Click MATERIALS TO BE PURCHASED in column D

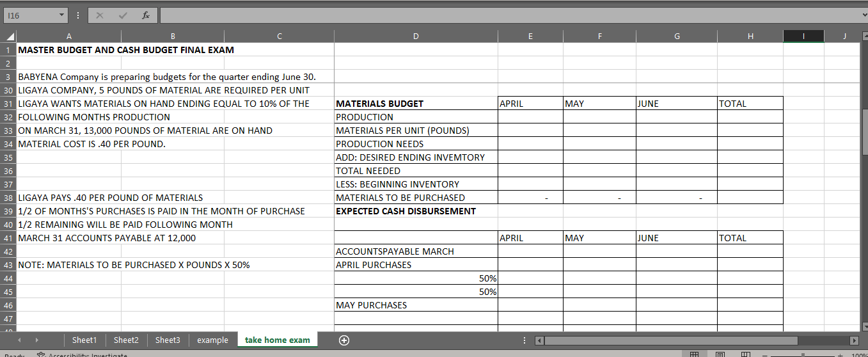[416, 198]
